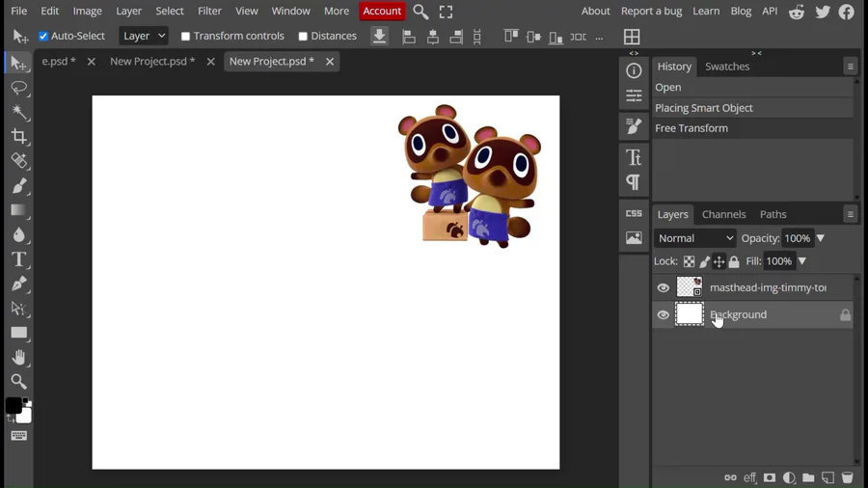Open the Layer auto-select dropdown
Screen dimensions: 868x488
(x=144, y=36)
